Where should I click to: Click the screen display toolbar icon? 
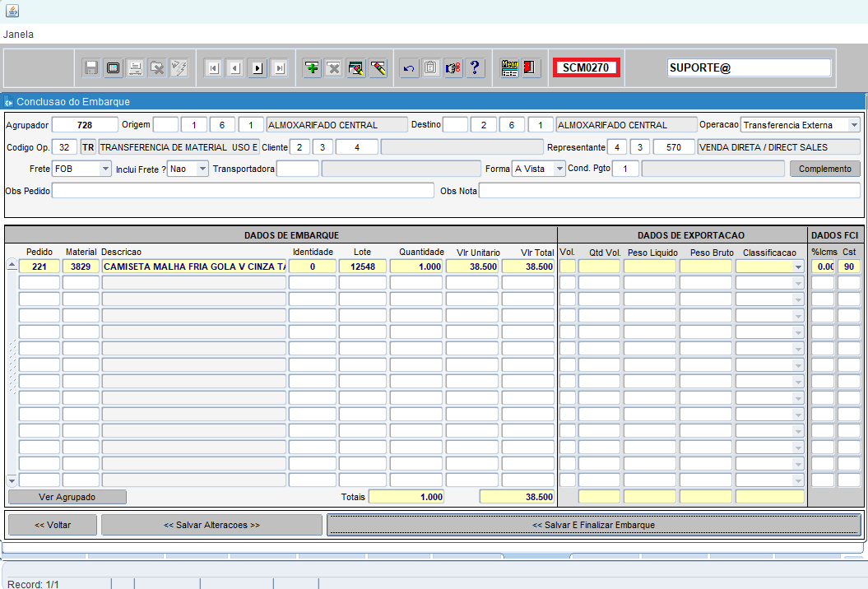tap(114, 68)
